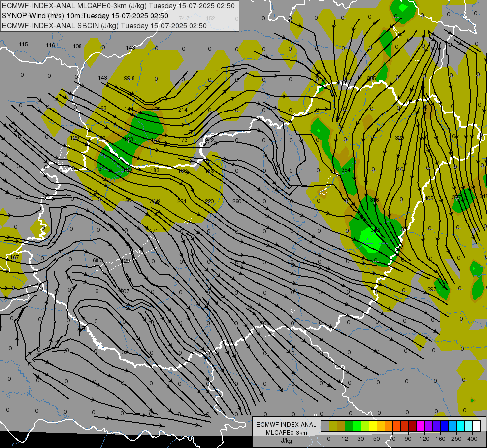Select map value 242

click(209, 140)
